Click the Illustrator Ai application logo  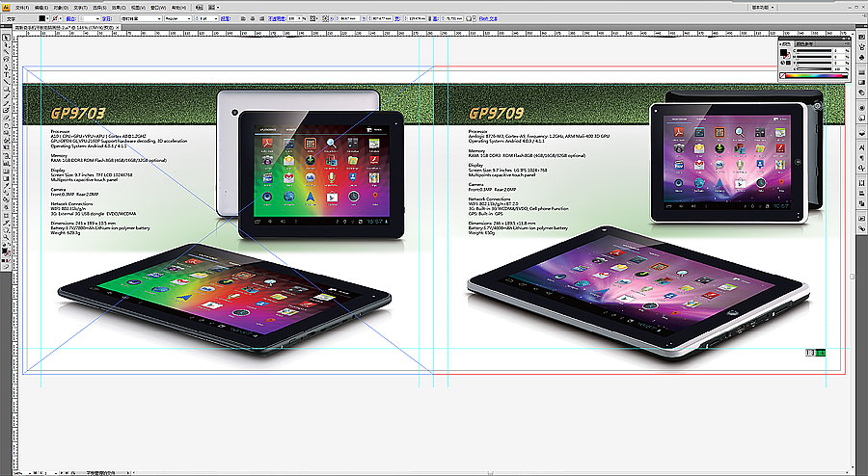[6, 6]
